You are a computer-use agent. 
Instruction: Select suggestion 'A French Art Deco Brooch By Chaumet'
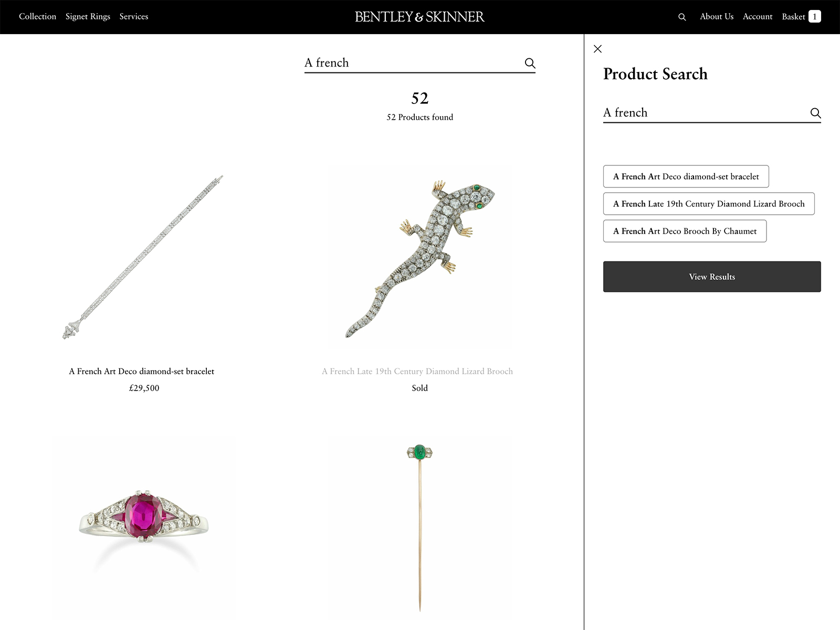point(684,231)
